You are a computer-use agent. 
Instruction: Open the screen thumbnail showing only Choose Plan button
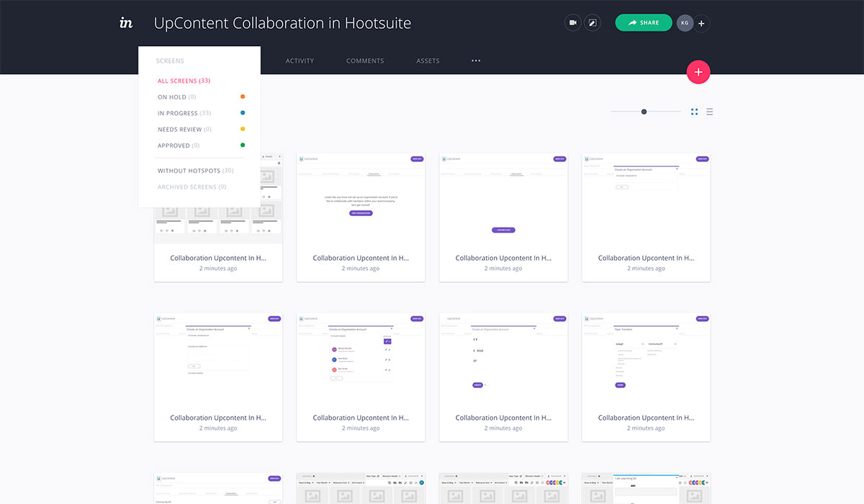click(x=503, y=217)
